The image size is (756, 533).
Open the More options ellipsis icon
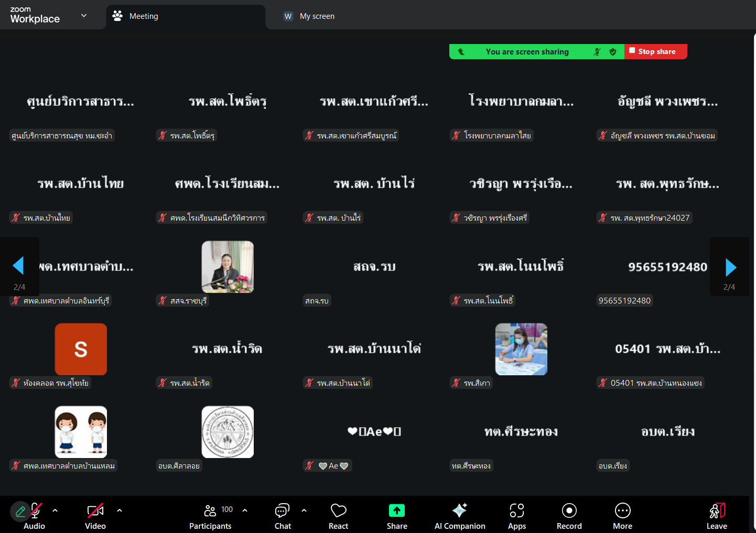pyautogui.click(x=622, y=510)
